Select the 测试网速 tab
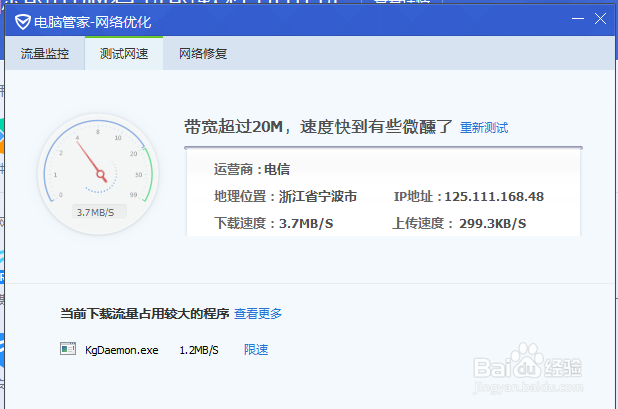 coord(124,54)
